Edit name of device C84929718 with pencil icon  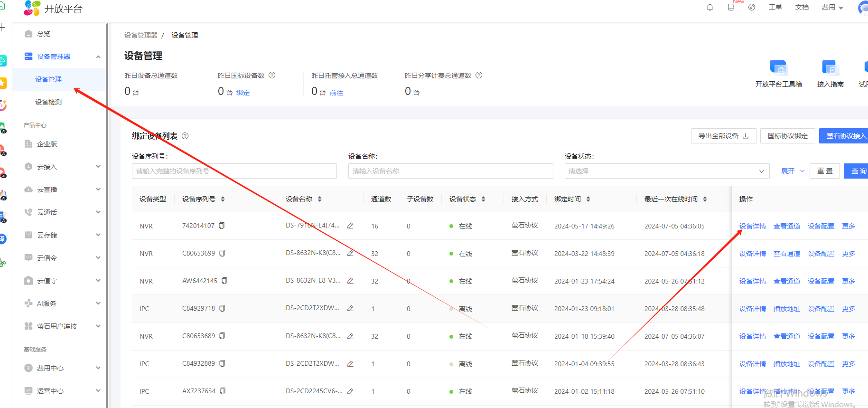350,308
